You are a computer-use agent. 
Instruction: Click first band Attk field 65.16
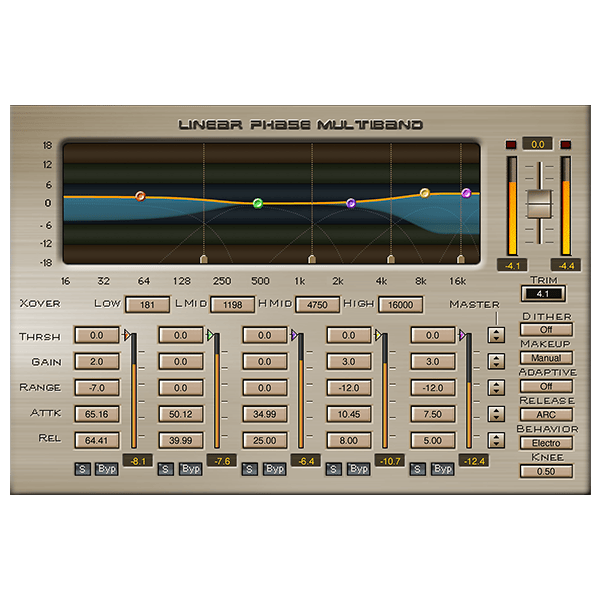97,414
